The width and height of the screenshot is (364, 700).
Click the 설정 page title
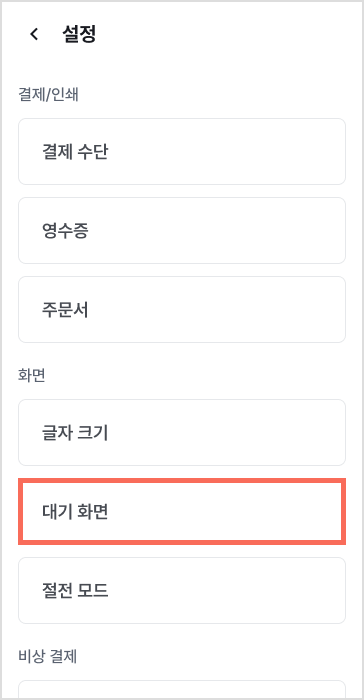click(79, 34)
